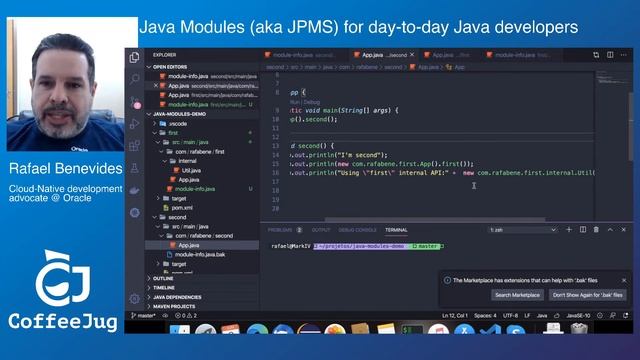Click the Run code lens above main
The width and height of the screenshot is (640, 360).
pos(294,102)
